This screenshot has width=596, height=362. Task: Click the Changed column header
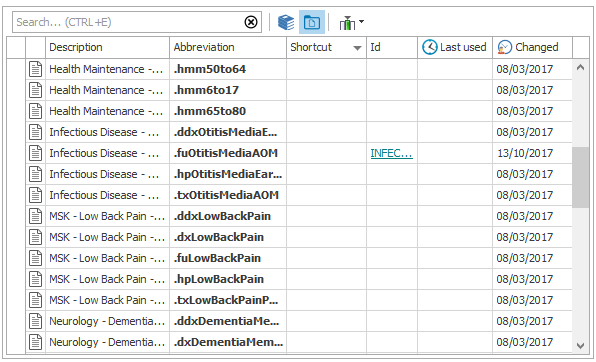[x=533, y=47]
